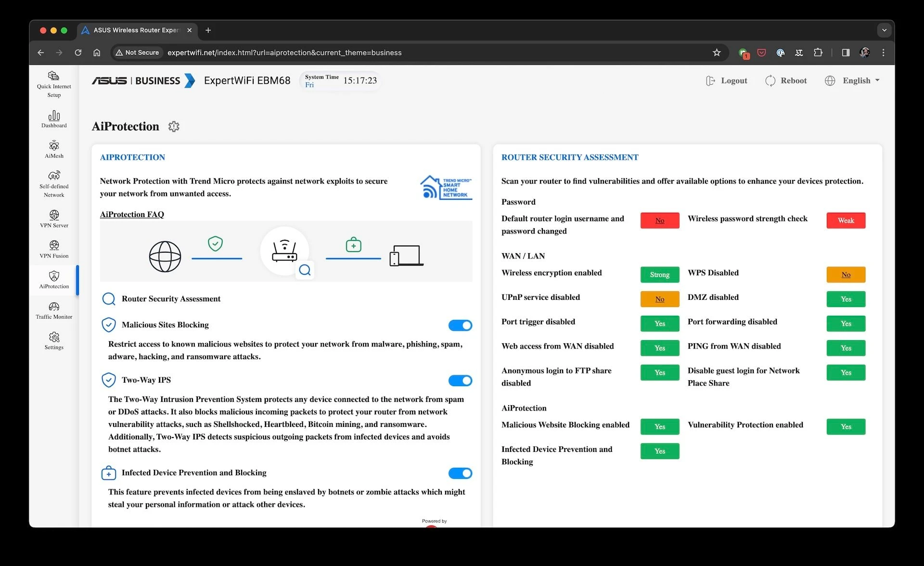Toggle Two-Way IPS switch
Image resolution: width=924 pixels, height=566 pixels.
pyautogui.click(x=460, y=381)
